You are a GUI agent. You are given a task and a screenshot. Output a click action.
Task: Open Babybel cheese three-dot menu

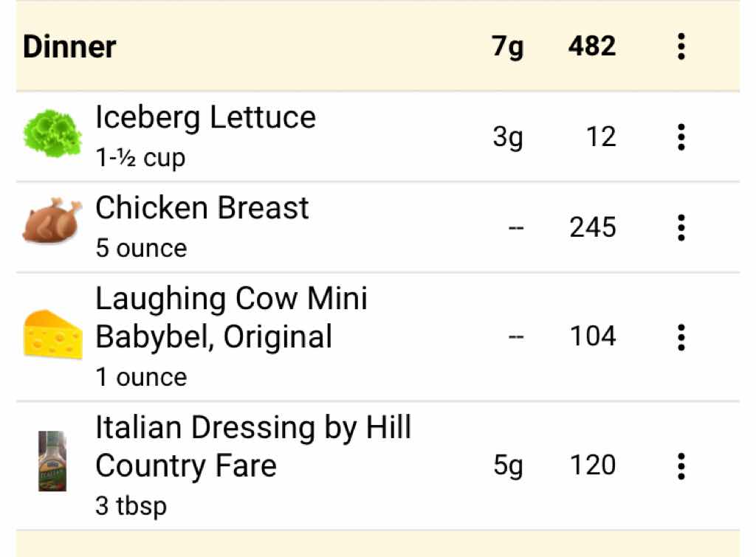[x=681, y=336]
